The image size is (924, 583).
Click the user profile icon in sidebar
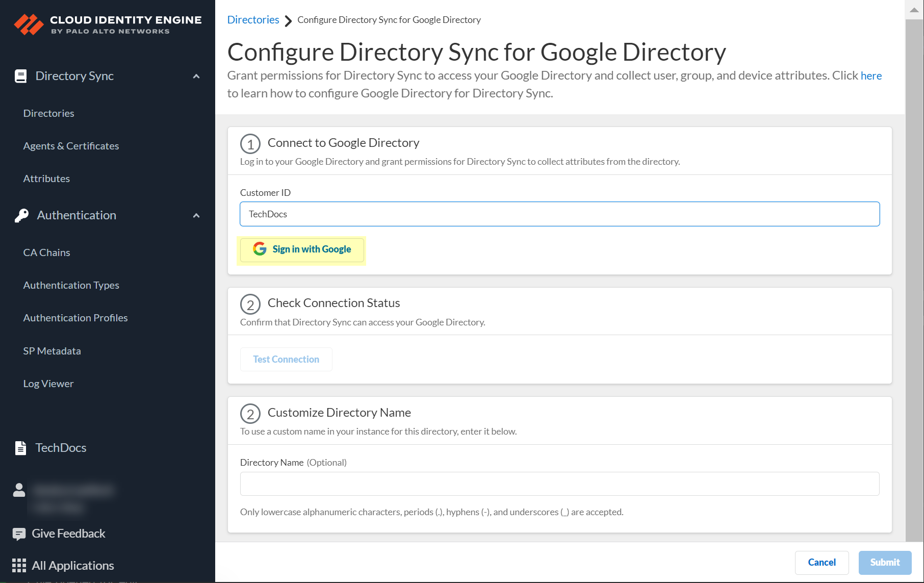tap(19, 490)
